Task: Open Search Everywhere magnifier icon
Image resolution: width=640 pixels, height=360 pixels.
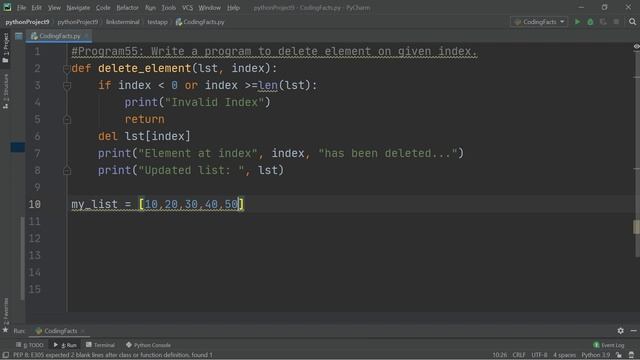Action: 632,22
